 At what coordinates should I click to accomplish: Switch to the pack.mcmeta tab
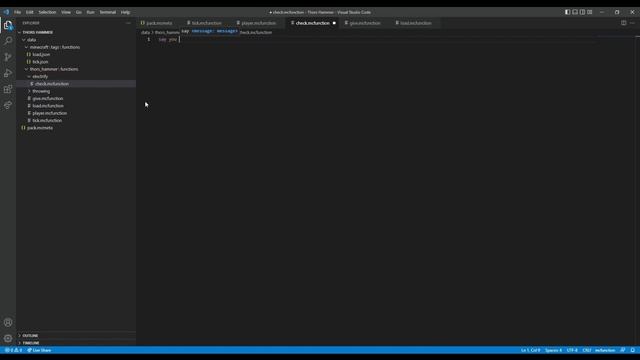point(158,23)
